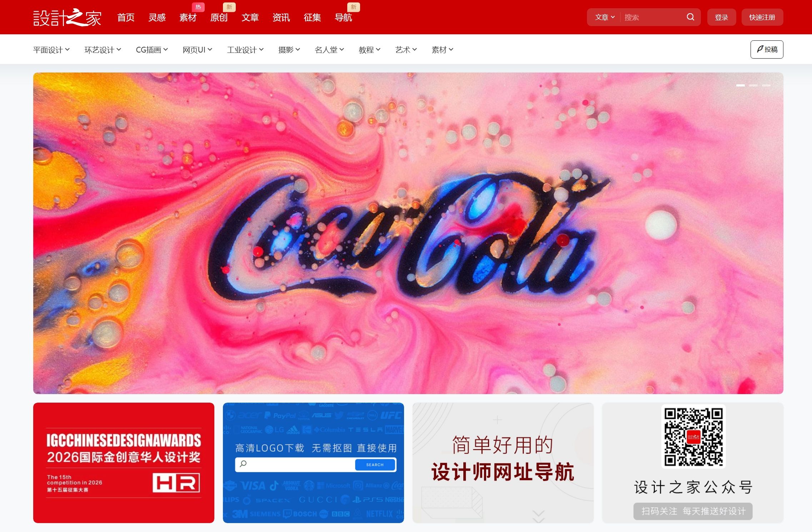Select the second carousel slide indicator

753,85
